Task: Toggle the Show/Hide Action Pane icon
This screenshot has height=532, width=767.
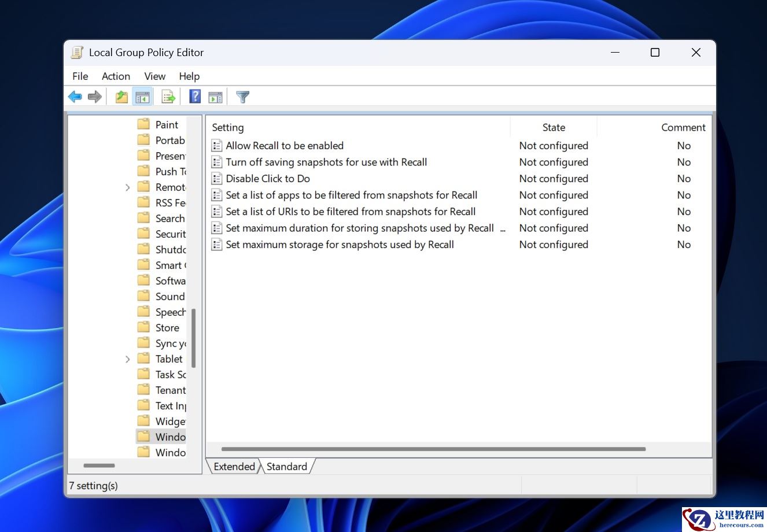Action: [215, 96]
